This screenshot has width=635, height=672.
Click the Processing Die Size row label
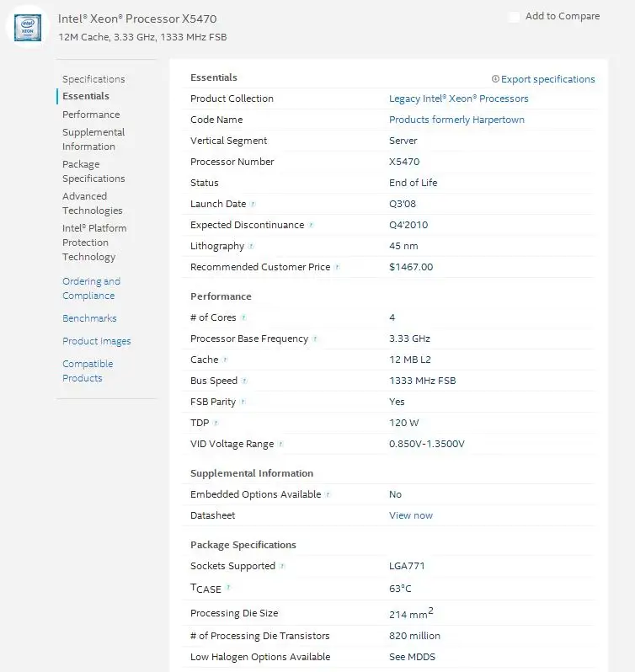[x=234, y=613]
